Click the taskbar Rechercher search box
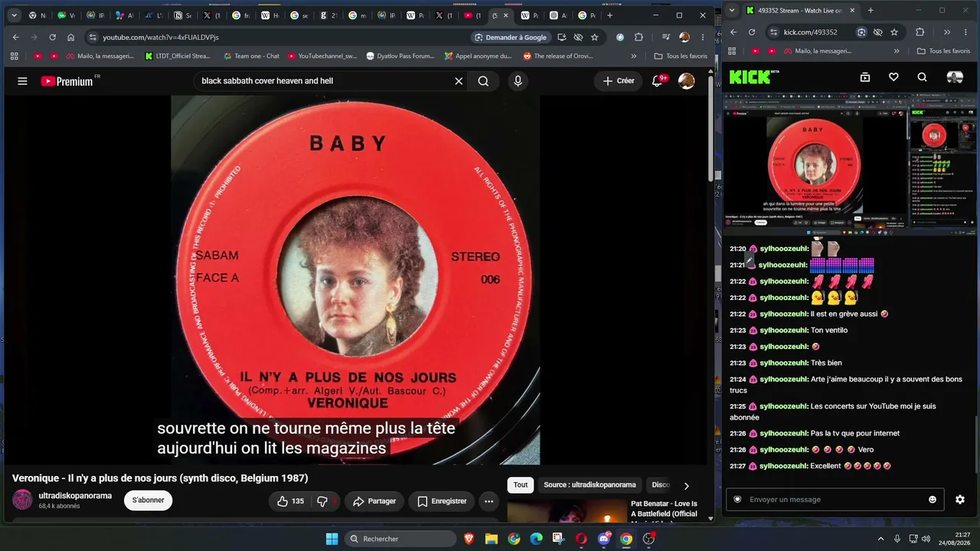Screen dimensions: 980x551 coord(402,539)
